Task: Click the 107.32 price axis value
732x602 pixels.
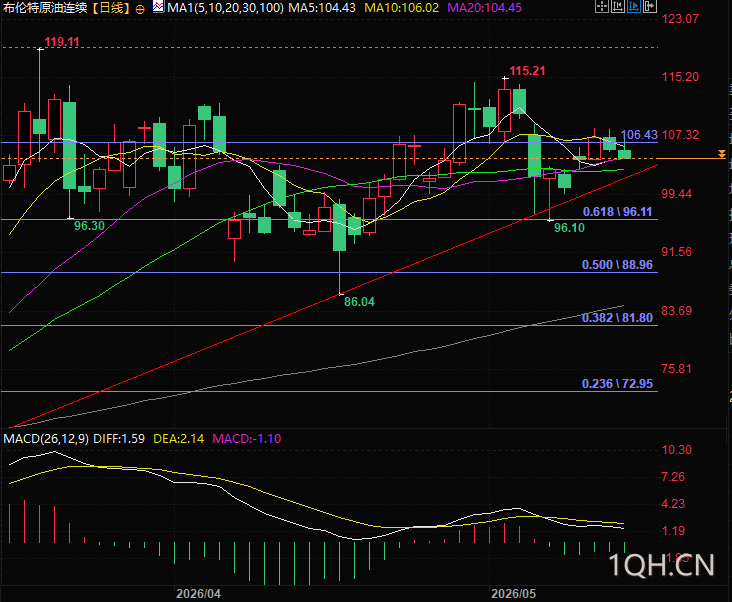Action: click(x=680, y=135)
